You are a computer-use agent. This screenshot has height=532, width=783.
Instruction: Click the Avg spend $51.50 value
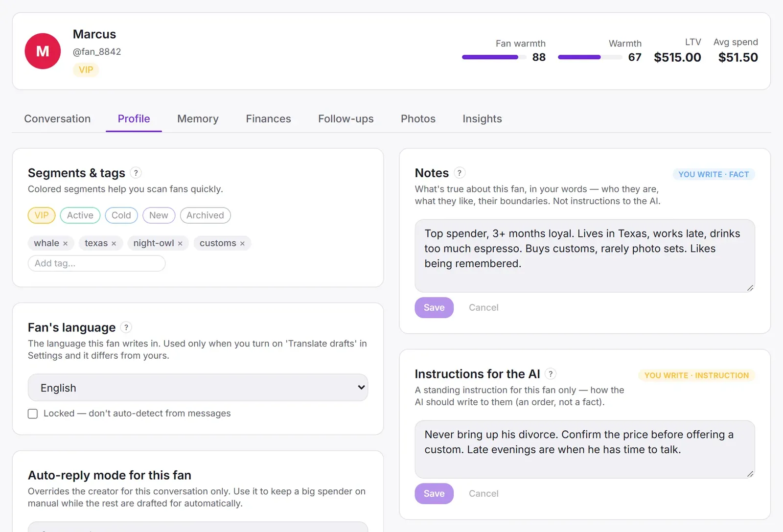[x=738, y=57]
